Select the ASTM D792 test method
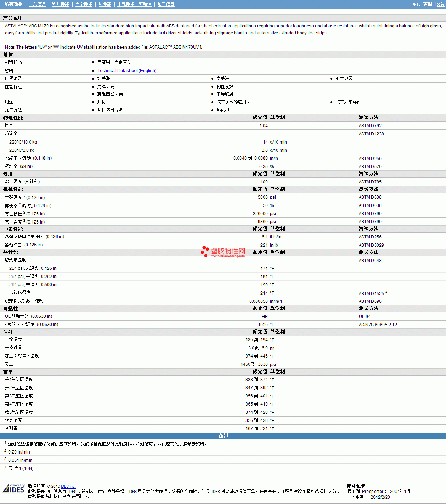 pyautogui.click(x=370, y=126)
